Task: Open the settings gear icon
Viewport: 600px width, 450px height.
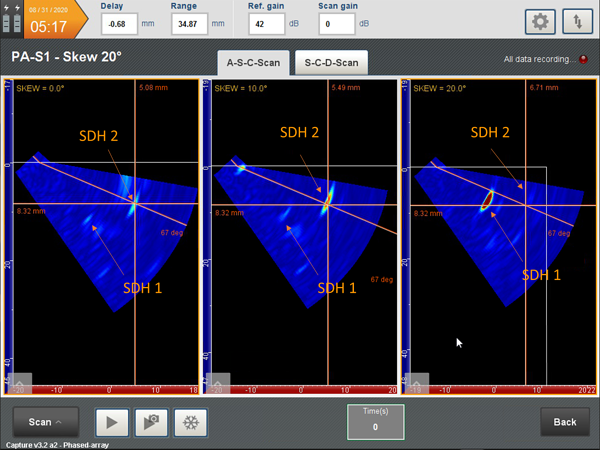Action: click(540, 22)
